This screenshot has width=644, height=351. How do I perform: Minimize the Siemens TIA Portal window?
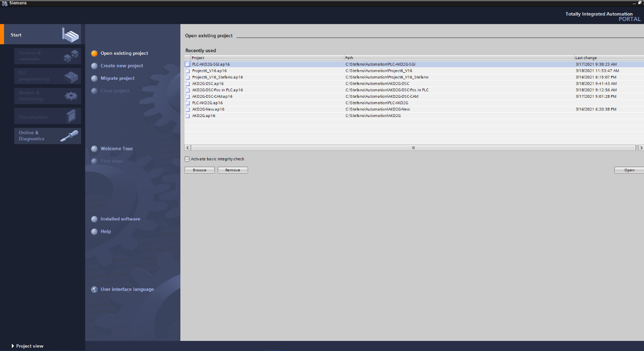634,3
